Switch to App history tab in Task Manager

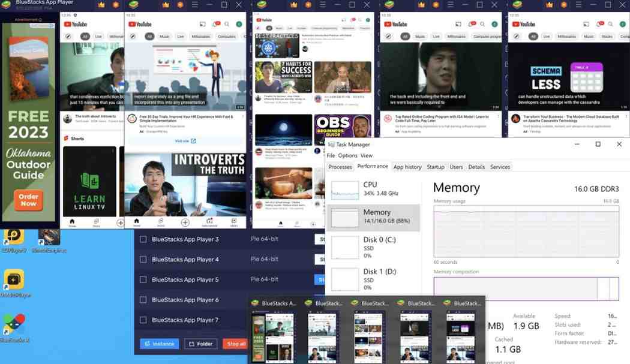click(x=407, y=167)
